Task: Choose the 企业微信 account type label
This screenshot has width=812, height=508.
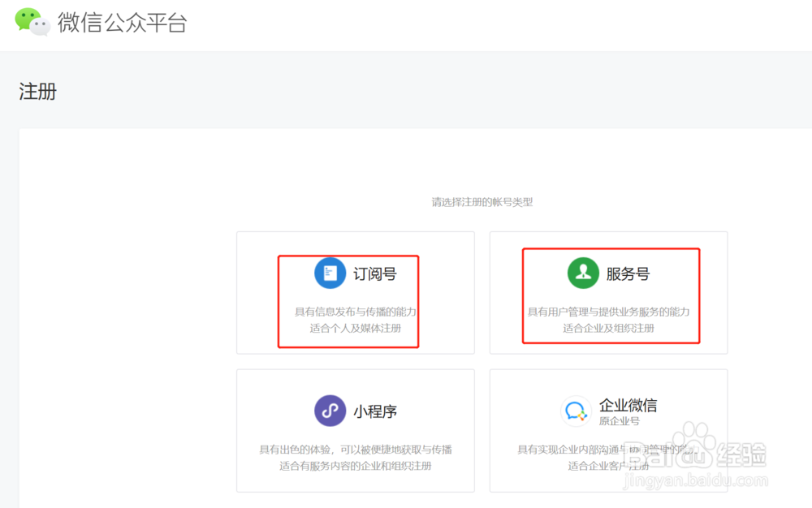Action: coord(628,405)
